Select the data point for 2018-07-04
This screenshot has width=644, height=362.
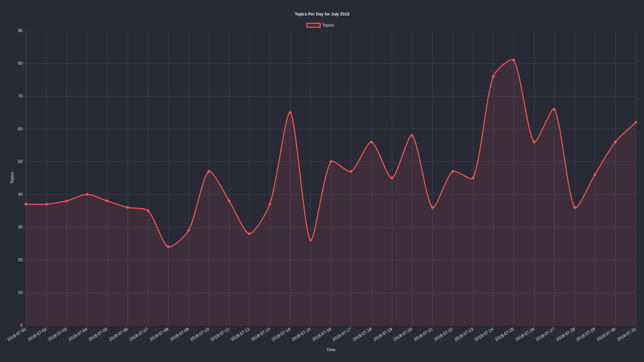[x=87, y=194]
